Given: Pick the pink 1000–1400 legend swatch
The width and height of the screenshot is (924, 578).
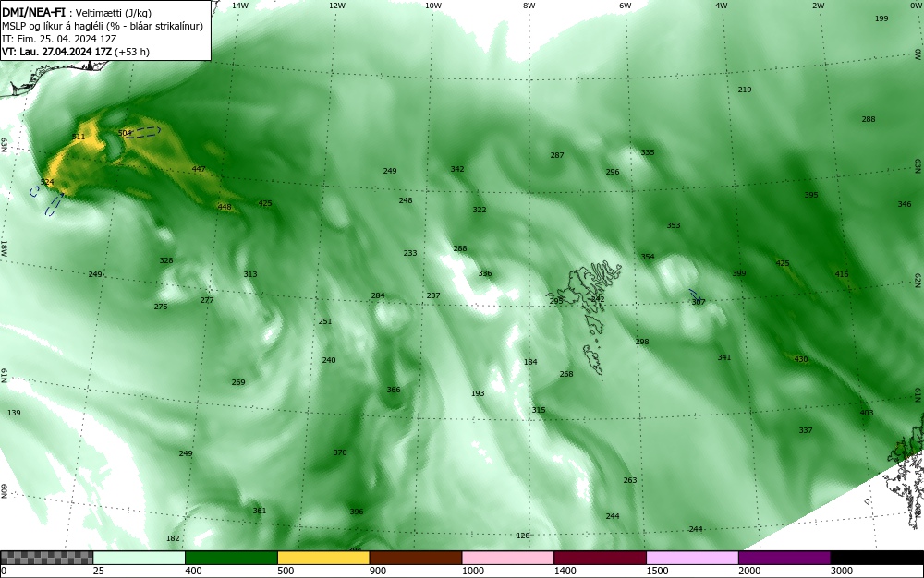Looking at the screenshot, I should (x=508, y=558).
